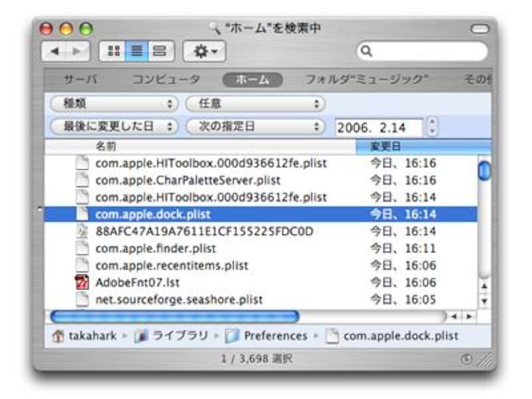Switch to icon view mode
Viewport: 532px width, 399px height.
click(x=113, y=51)
